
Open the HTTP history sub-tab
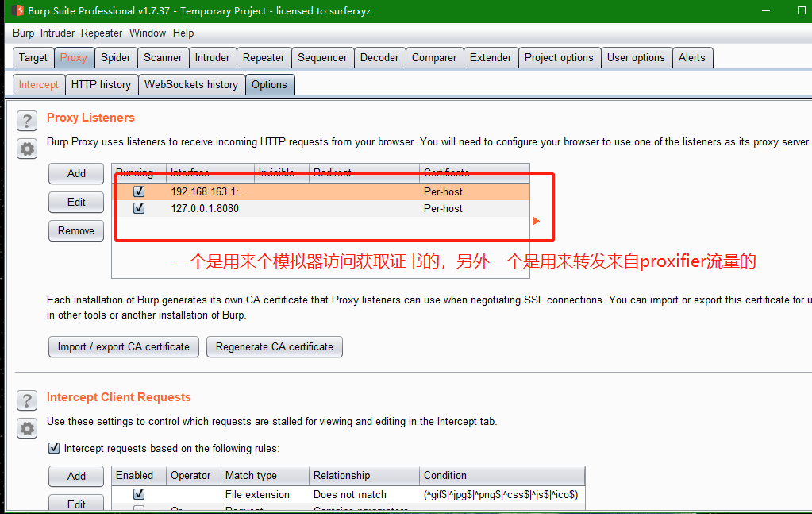click(x=101, y=84)
